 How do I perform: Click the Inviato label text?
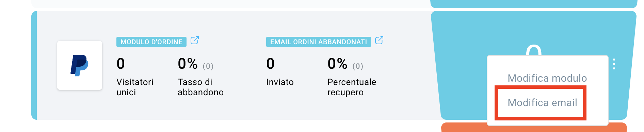pos(280,82)
